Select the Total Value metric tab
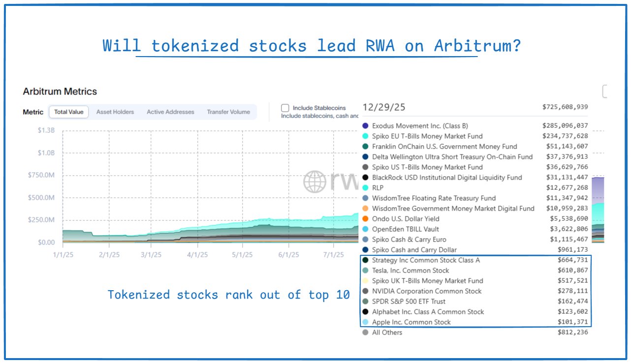The height and width of the screenshot is (364, 631). pyautogui.click(x=69, y=112)
